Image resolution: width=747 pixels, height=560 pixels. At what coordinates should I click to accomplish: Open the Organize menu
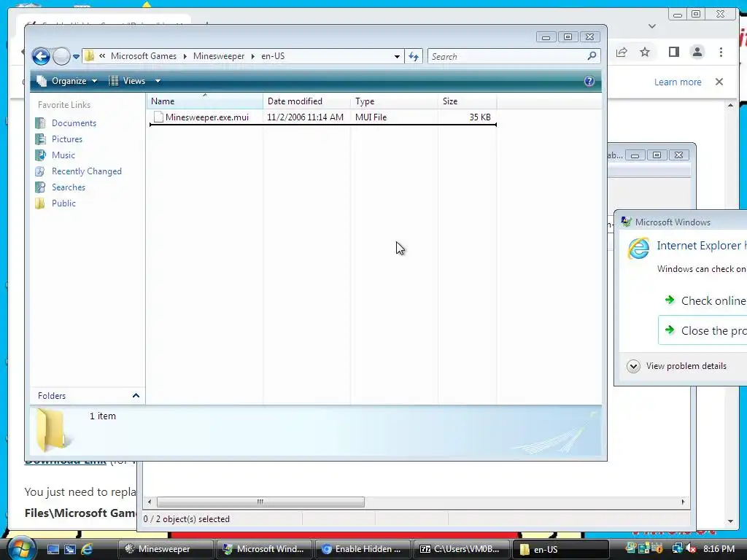click(68, 81)
